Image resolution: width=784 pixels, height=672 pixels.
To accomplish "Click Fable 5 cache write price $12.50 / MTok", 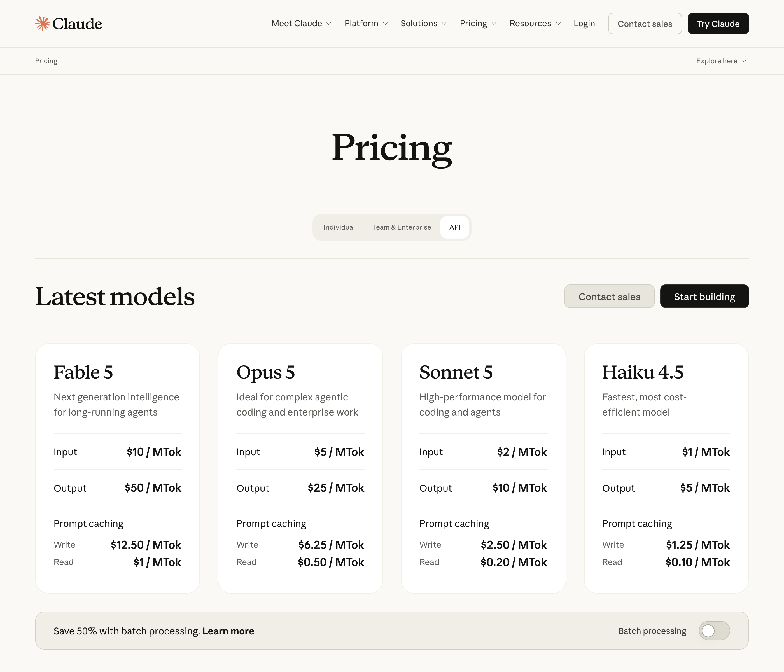I will tap(146, 545).
